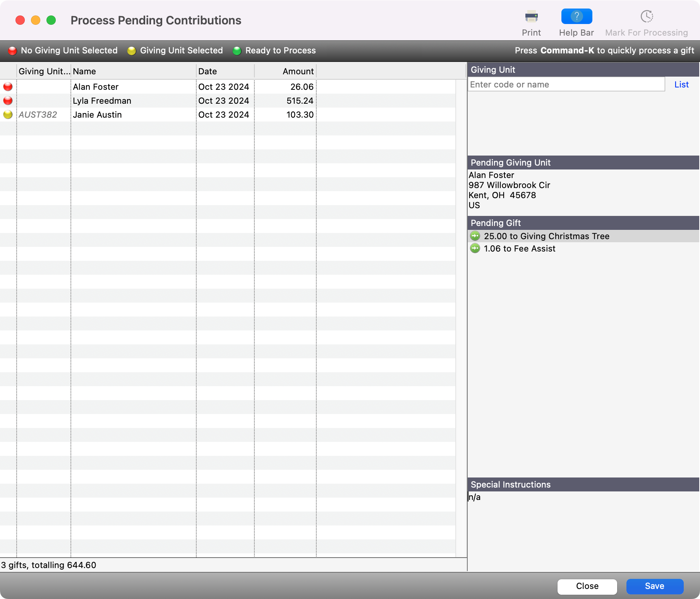This screenshot has height=599, width=700.
Task: Toggle the Help Bar question mark icon
Action: pos(576,17)
